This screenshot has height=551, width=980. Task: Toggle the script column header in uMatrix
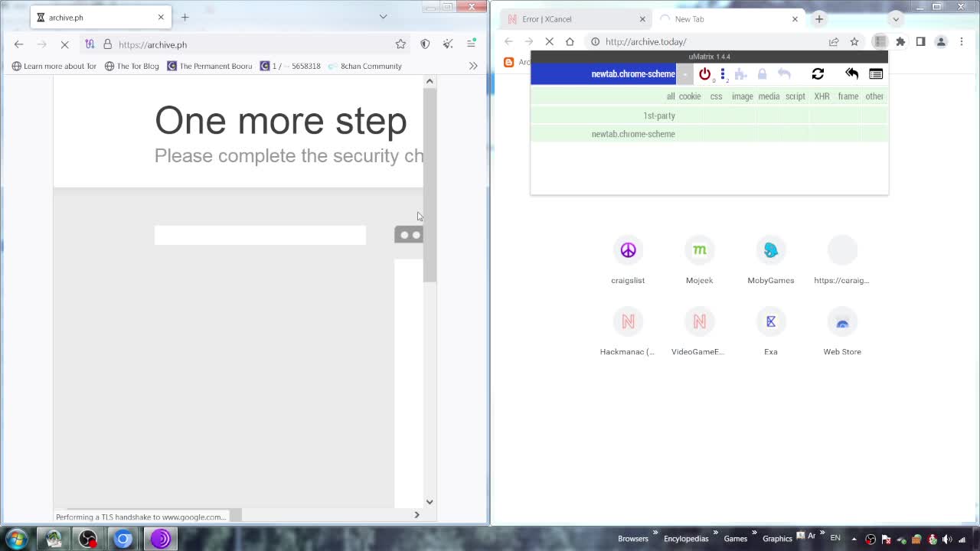[795, 96]
